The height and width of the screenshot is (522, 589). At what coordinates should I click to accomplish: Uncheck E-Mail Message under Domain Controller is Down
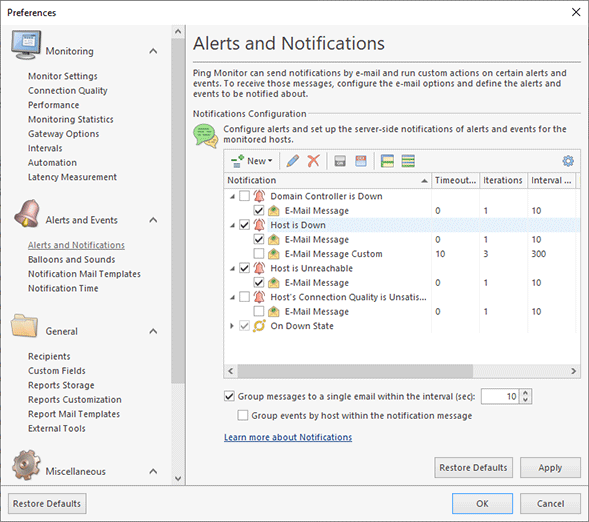click(x=259, y=211)
